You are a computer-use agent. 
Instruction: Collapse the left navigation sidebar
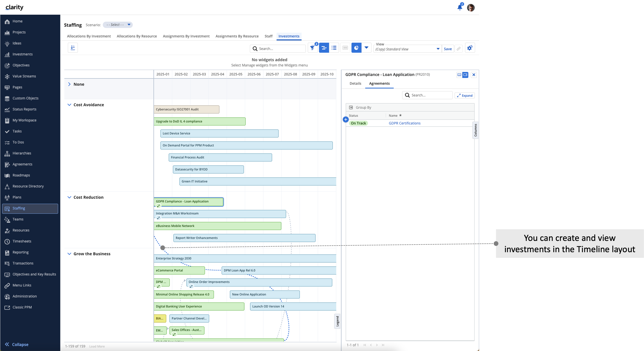pos(17,345)
